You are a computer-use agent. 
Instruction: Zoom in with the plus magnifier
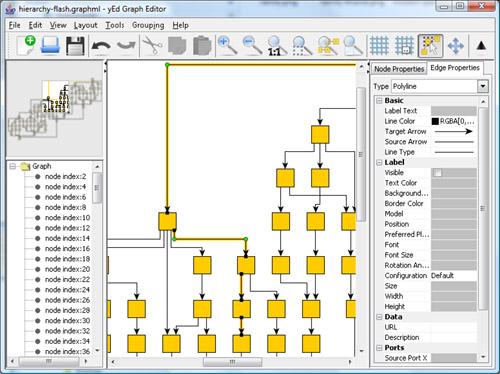click(228, 46)
